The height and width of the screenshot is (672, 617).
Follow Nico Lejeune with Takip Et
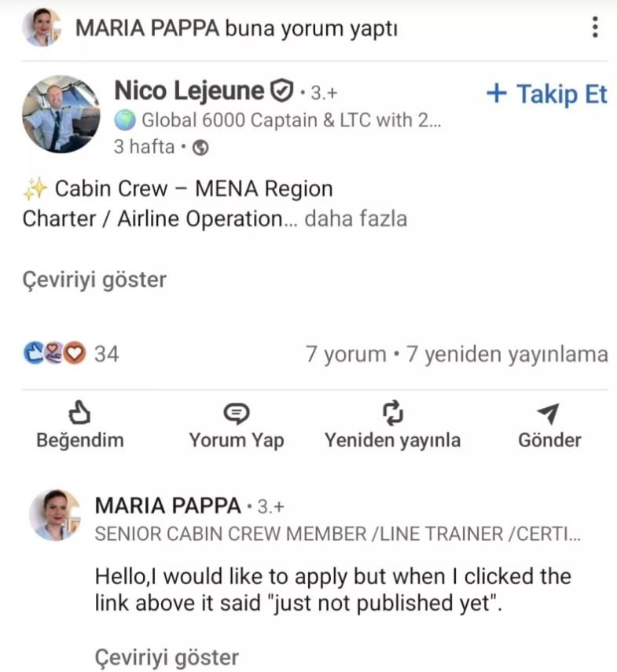547,94
